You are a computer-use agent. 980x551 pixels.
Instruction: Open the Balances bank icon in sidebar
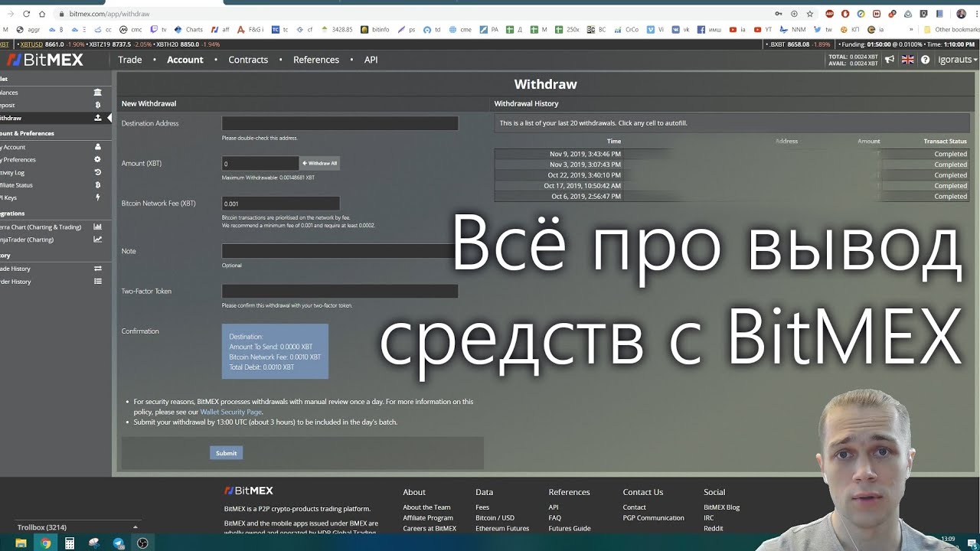click(97, 93)
